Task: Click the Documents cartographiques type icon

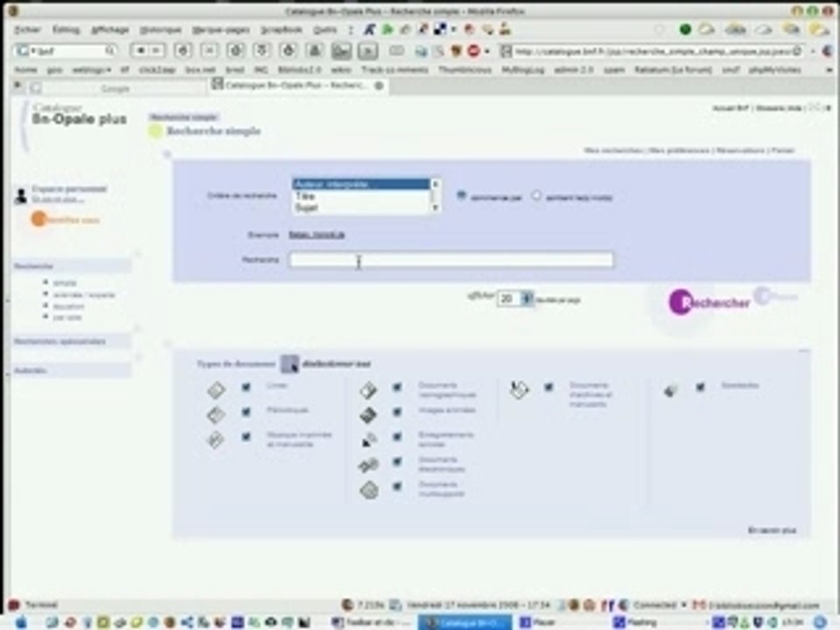Action: click(x=368, y=390)
